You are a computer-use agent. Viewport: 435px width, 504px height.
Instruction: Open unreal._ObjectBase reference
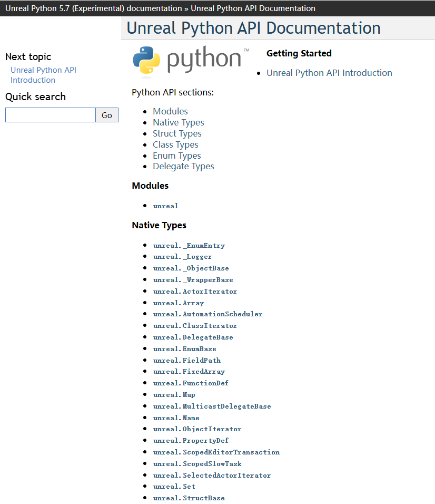191,268
